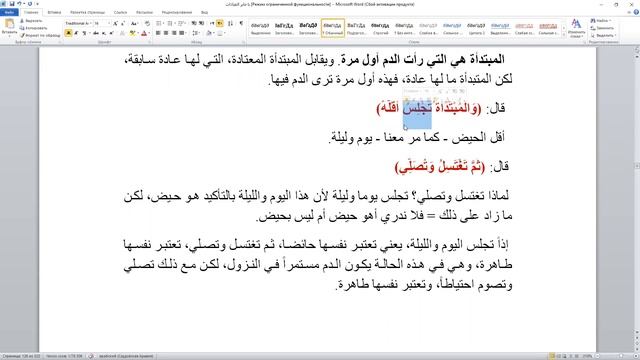The height and width of the screenshot is (360, 640).
Task: Switch to the Вставка (Insert) tab
Action: click(x=54, y=12)
